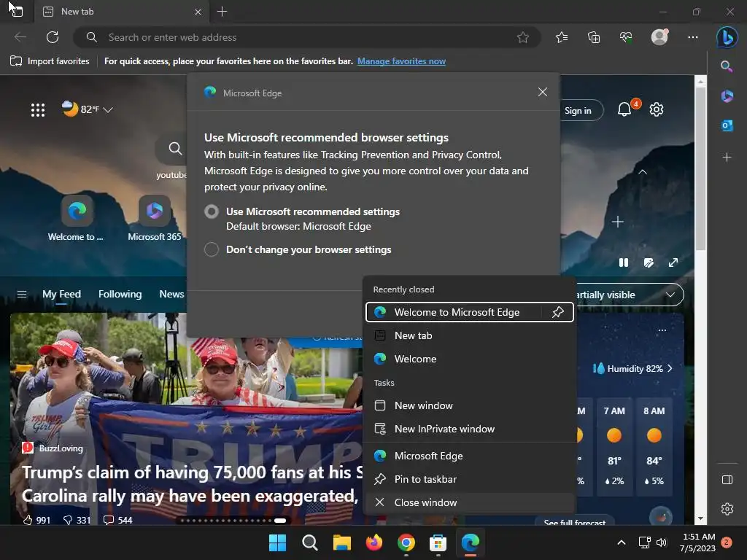The height and width of the screenshot is (560, 747).
Task: Choose Close window in jump list
Action: 469,503
